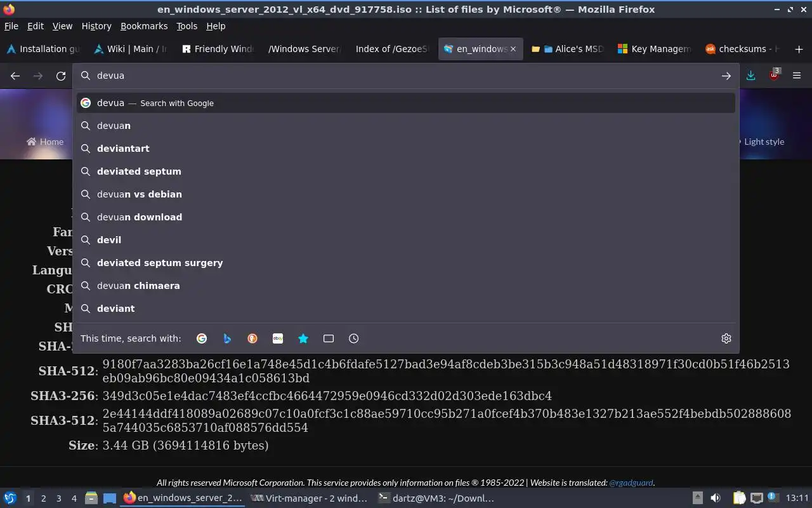Image resolution: width=812 pixels, height=508 pixels.
Task: Switch to workspace 3 in pager
Action: click(58, 498)
